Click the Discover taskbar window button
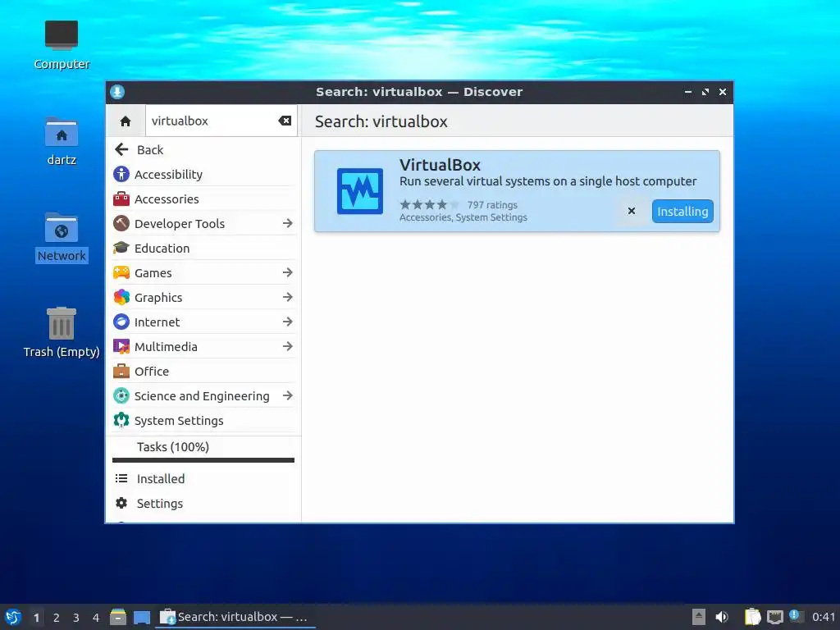Image resolution: width=840 pixels, height=630 pixels. [235, 617]
